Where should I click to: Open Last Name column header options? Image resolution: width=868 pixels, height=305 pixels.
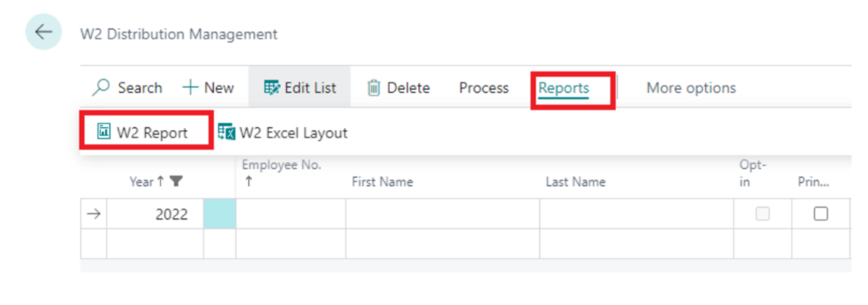point(575,182)
